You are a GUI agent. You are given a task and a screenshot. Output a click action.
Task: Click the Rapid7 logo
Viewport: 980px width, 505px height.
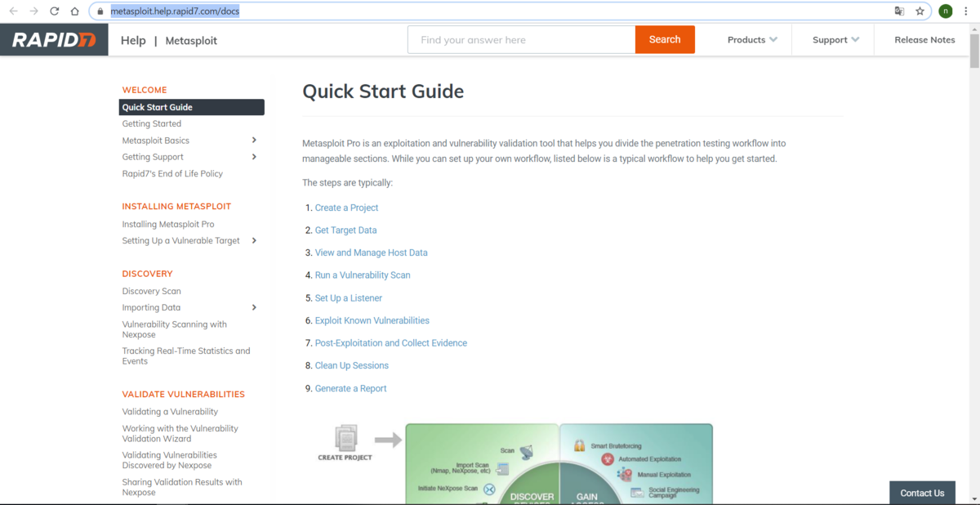[54, 39]
